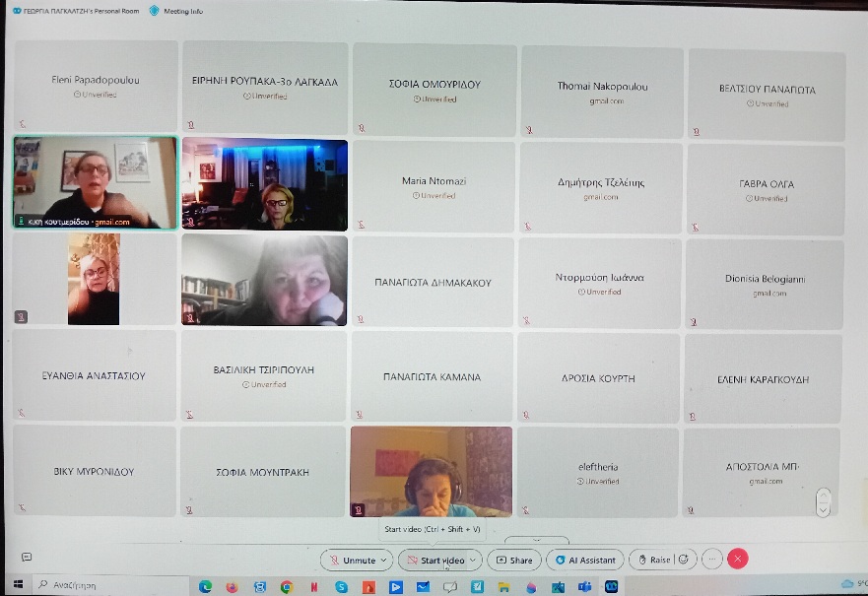Click the gmail.com label under Thomai Nakopoulou

pos(607,100)
